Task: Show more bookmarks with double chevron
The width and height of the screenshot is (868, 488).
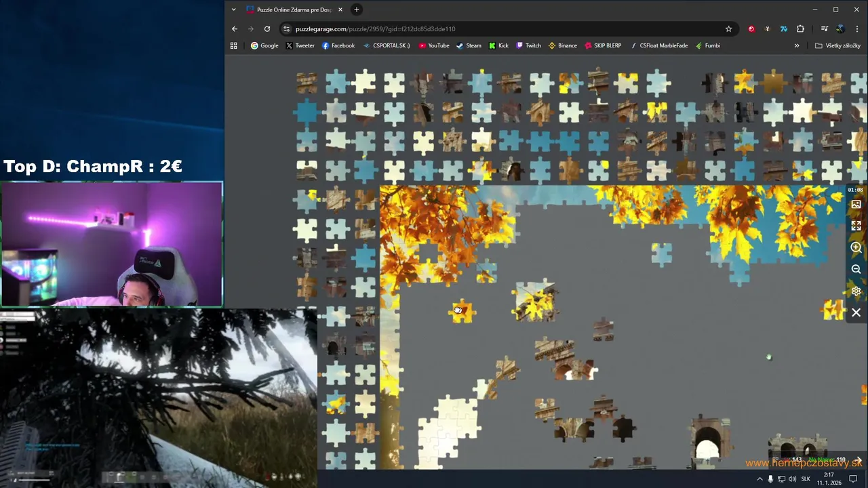Action: pyautogui.click(x=797, y=45)
